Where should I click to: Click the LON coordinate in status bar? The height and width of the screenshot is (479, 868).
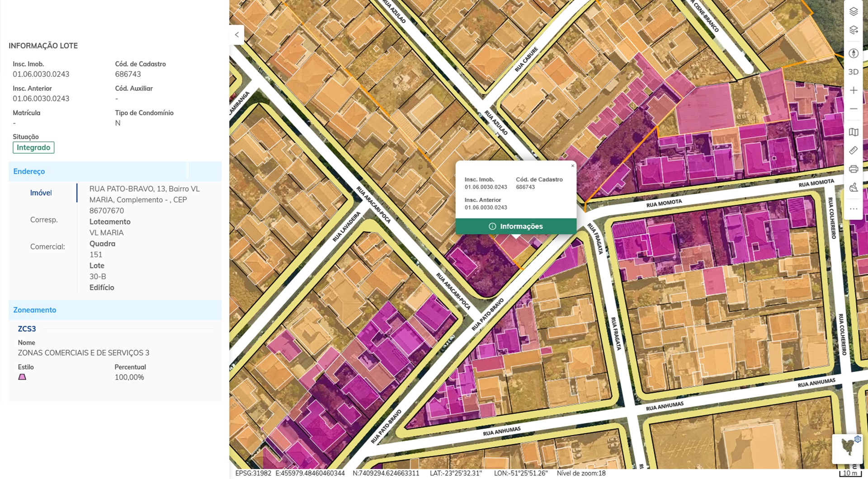click(521, 474)
